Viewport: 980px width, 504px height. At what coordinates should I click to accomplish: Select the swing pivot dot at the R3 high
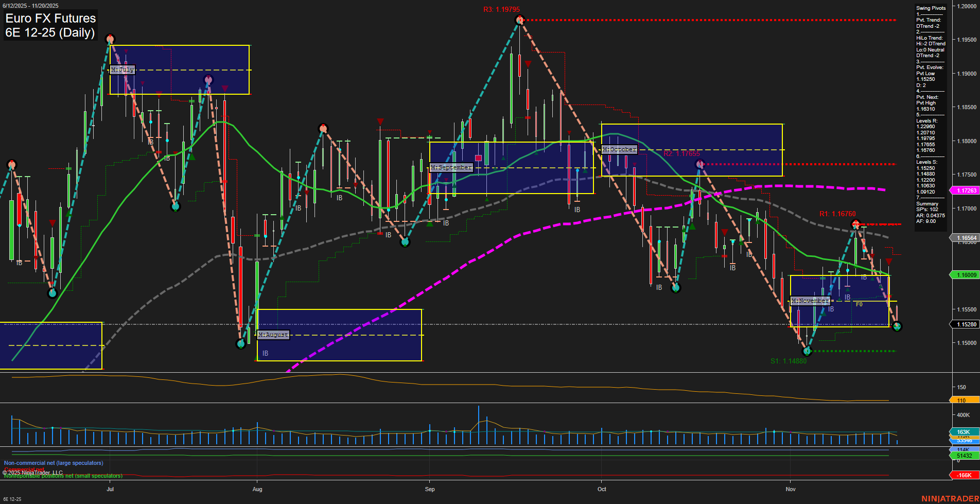click(x=519, y=20)
